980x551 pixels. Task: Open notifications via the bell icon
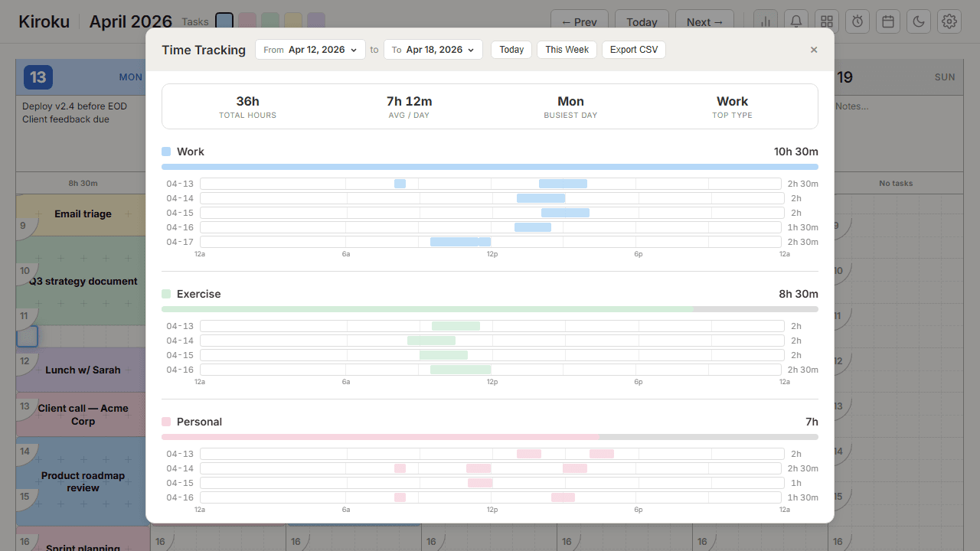point(796,21)
